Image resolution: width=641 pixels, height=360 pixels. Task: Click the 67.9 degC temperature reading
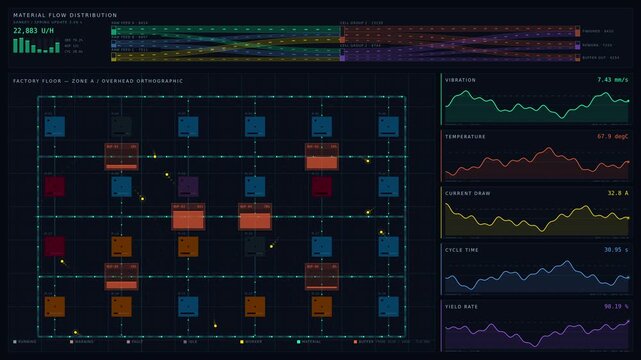pos(612,136)
